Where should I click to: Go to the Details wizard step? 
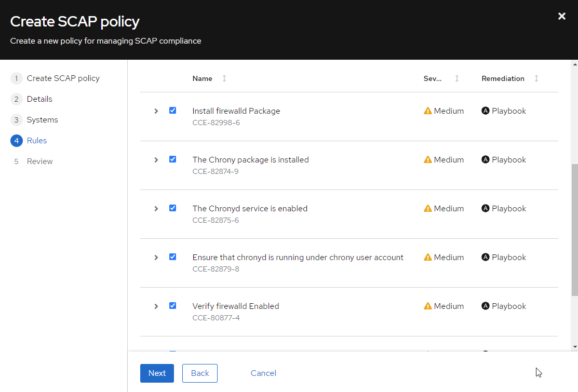[x=39, y=99]
